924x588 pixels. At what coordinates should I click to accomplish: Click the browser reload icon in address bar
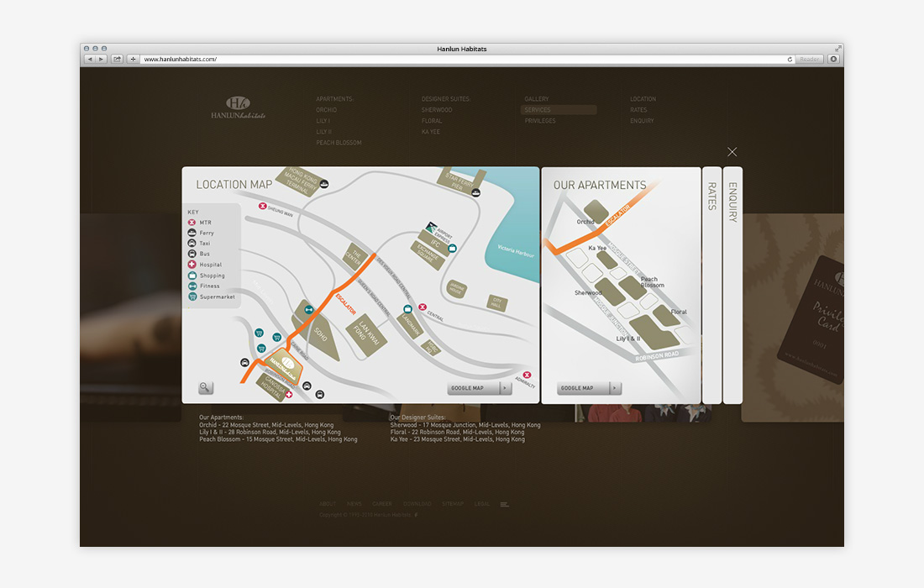[x=790, y=60]
